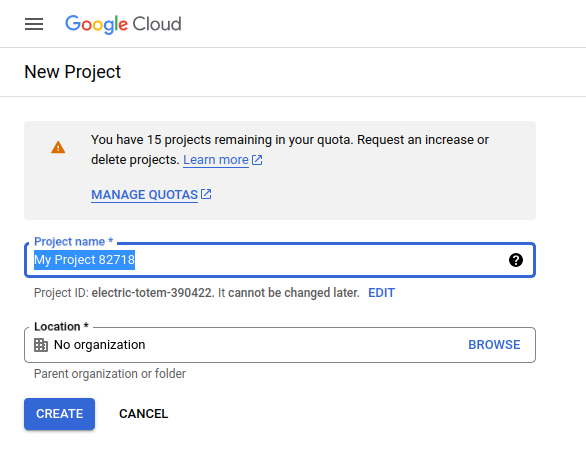
Task: Click the organization building icon
Action: point(41,345)
